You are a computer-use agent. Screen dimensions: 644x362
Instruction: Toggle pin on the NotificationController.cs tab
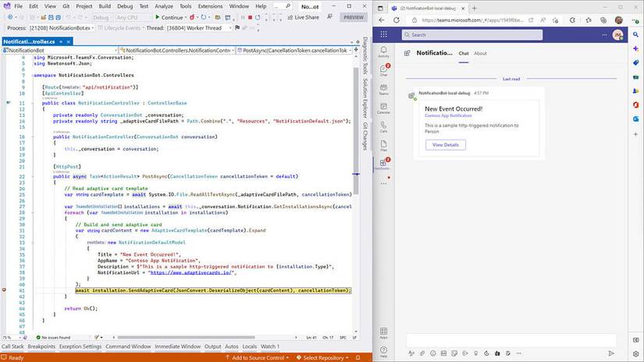click(61, 41)
